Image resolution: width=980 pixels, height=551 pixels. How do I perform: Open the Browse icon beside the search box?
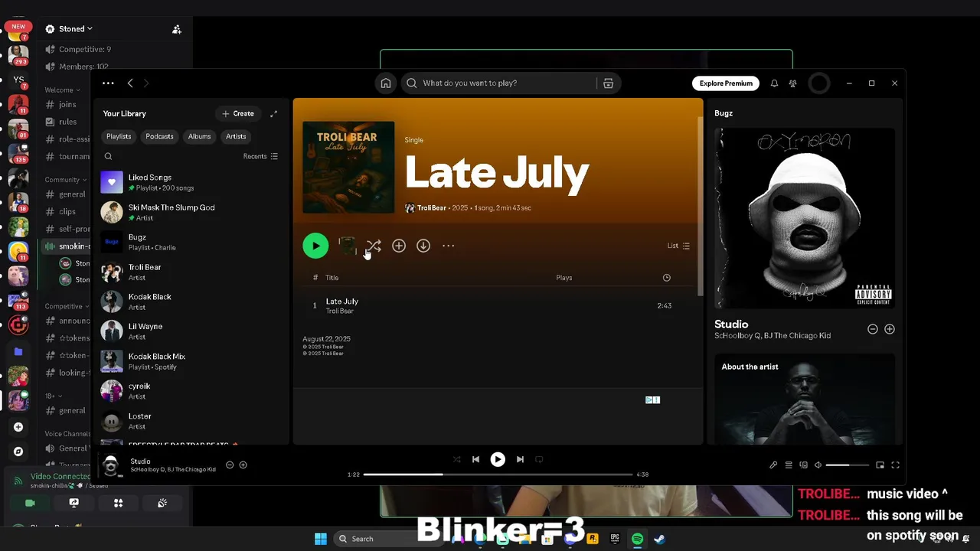[x=608, y=83]
